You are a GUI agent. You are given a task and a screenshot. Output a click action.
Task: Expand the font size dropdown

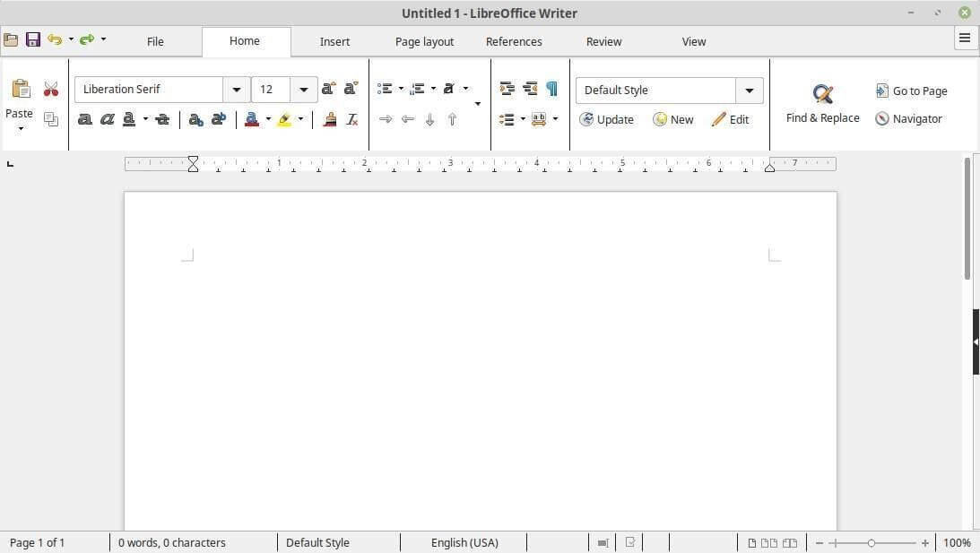[303, 89]
